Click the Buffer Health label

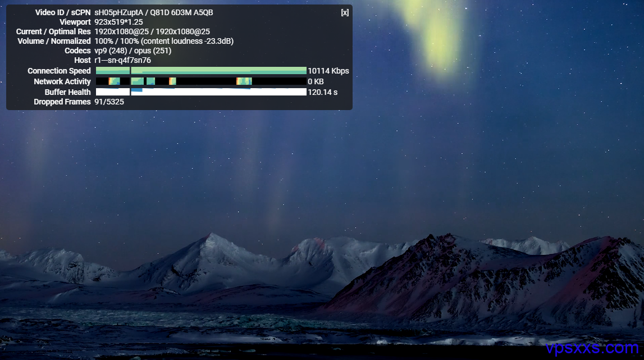(x=68, y=92)
